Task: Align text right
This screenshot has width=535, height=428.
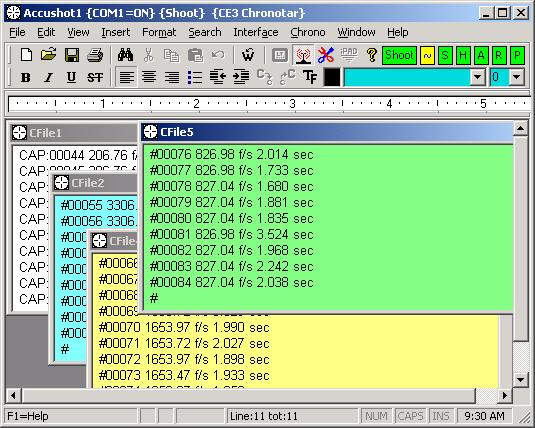Action: (172, 77)
